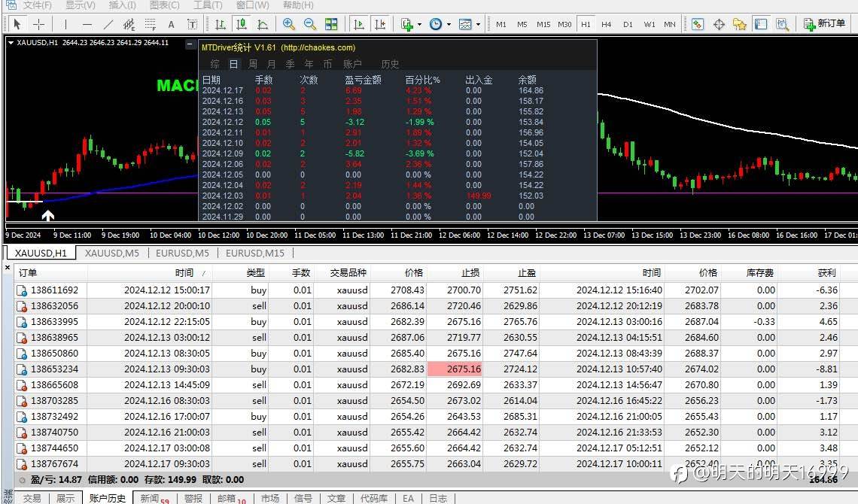Open the 邮箱 terminal tab

[x=230, y=498]
